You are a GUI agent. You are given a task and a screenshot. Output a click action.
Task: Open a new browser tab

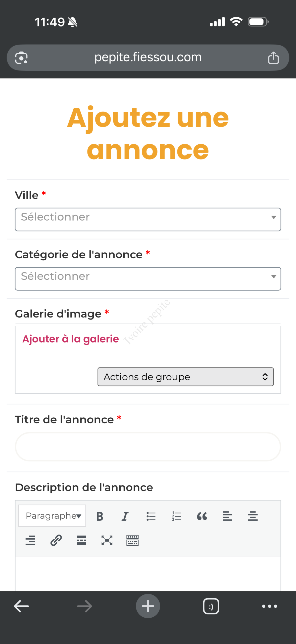click(x=148, y=606)
